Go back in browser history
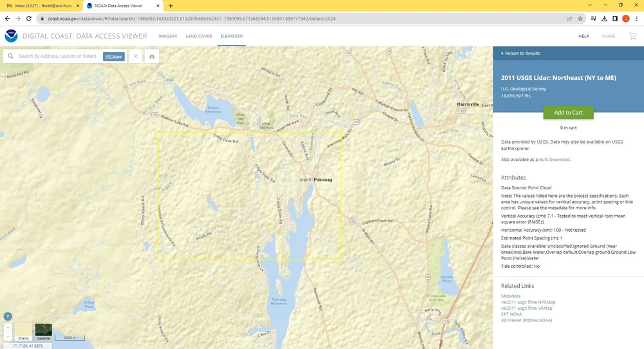Screen dimensions: 644x349 coord(7,19)
